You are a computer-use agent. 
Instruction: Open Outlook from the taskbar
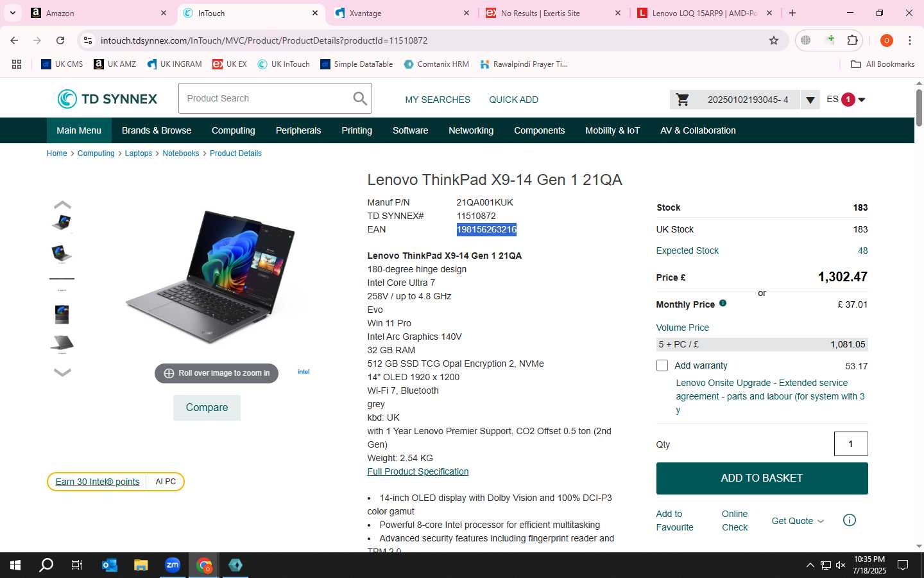[110, 565]
